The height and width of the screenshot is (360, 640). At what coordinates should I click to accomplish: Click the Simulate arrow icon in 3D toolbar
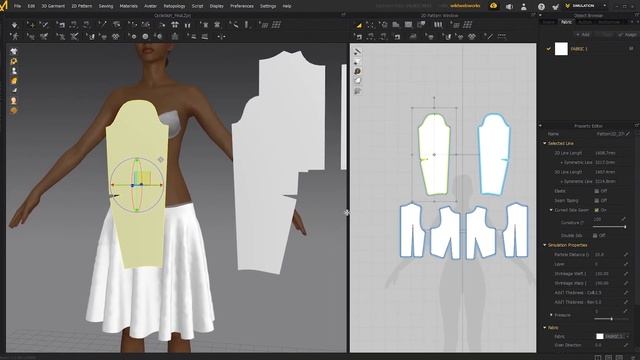click(15, 25)
